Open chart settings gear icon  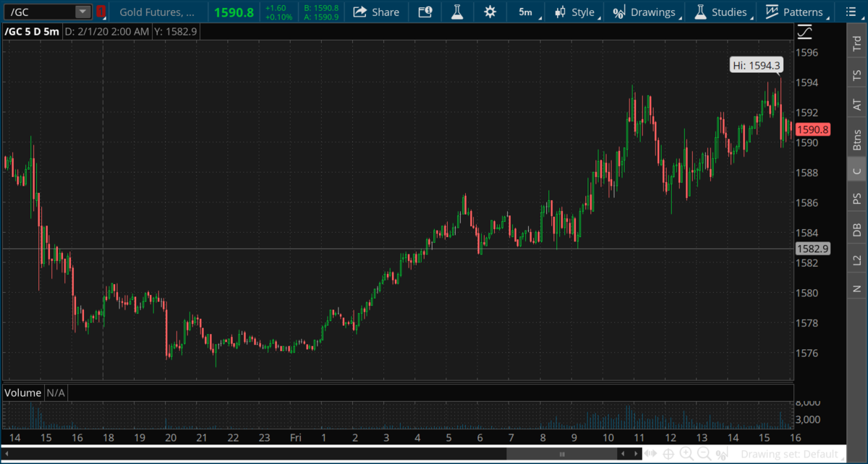point(490,12)
